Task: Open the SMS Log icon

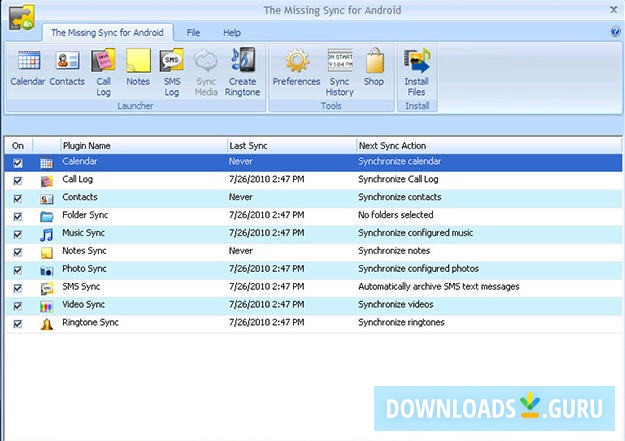Action: [x=171, y=67]
